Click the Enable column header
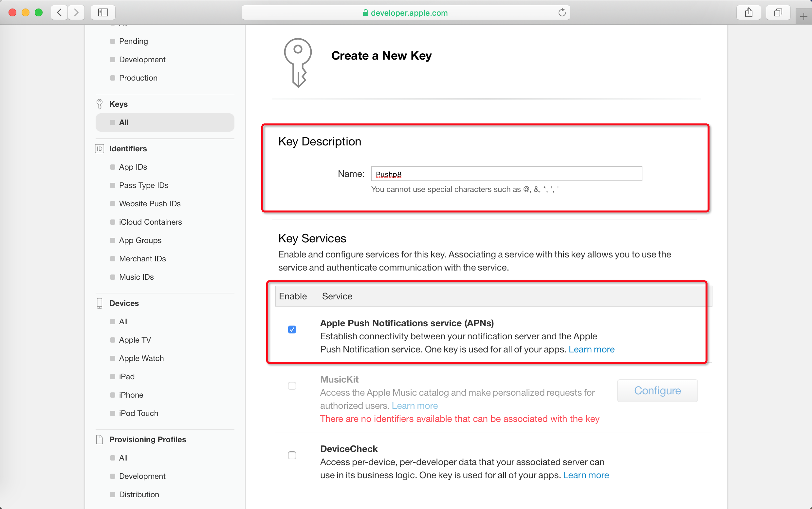Screen dimensions: 812x509 [293, 296]
